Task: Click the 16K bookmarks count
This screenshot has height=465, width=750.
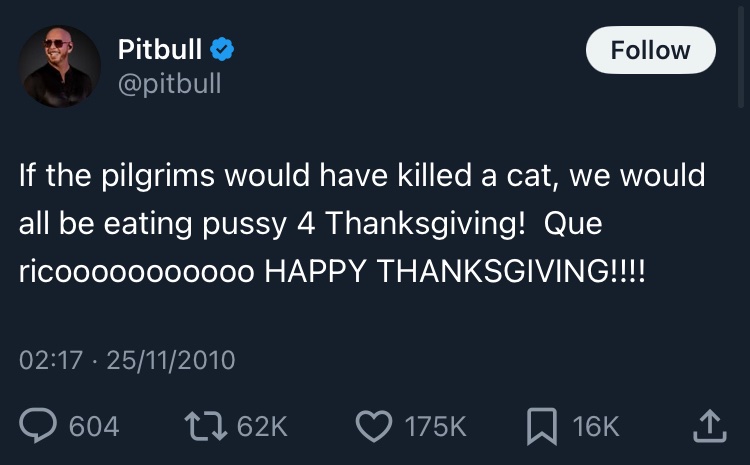Action: [596, 427]
